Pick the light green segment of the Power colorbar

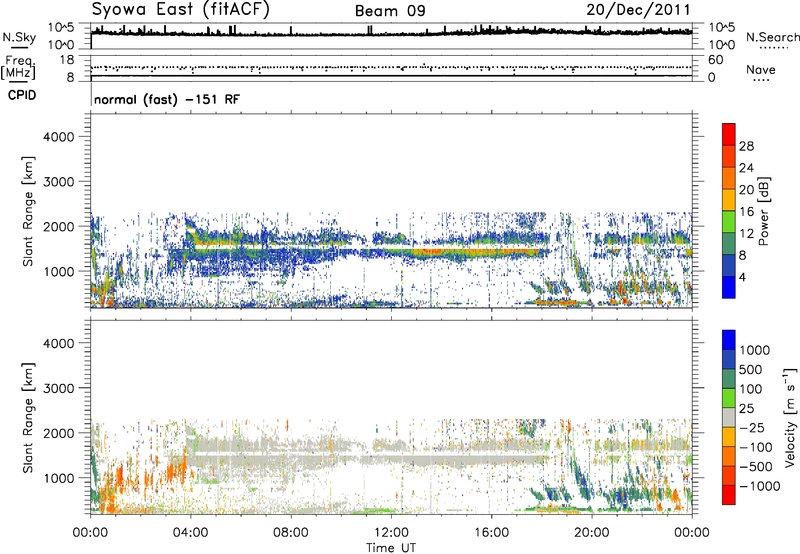click(x=729, y=221)
